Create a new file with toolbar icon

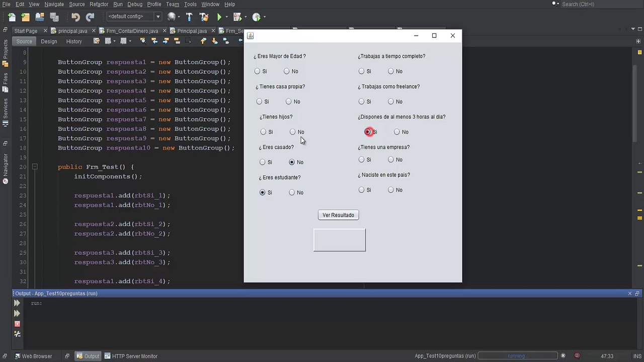click(x=12, y=17)
